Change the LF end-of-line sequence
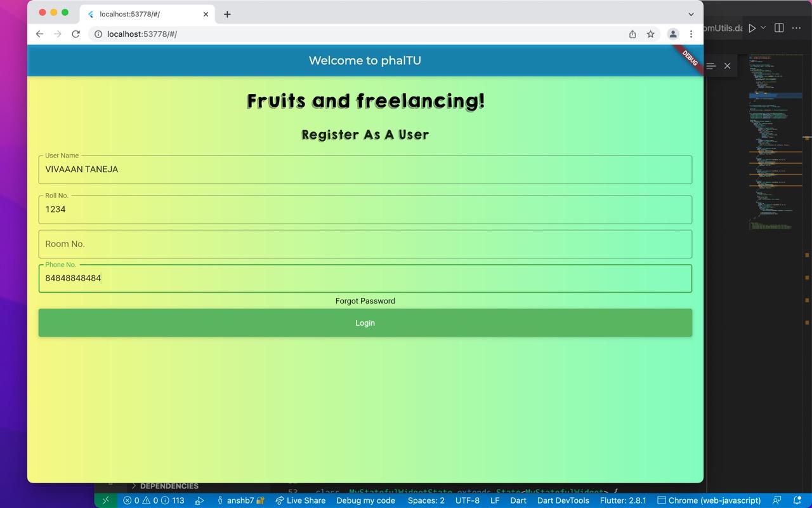This screenshot has width=812, height=508. point(495,500)
